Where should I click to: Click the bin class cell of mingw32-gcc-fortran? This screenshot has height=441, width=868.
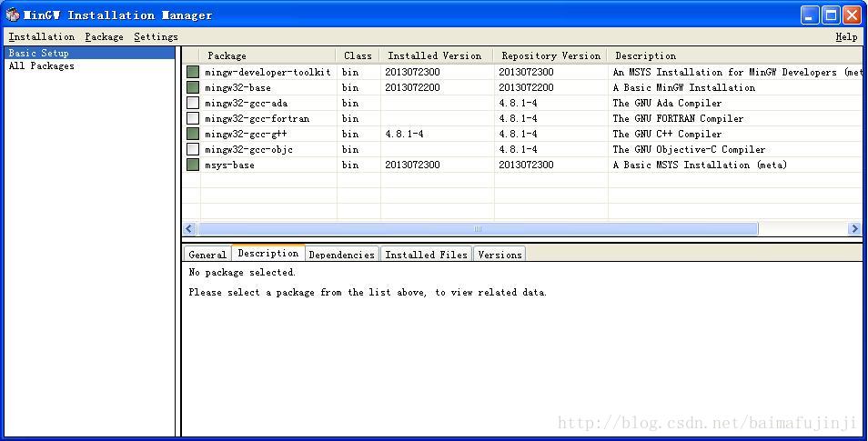coord(350,118)
